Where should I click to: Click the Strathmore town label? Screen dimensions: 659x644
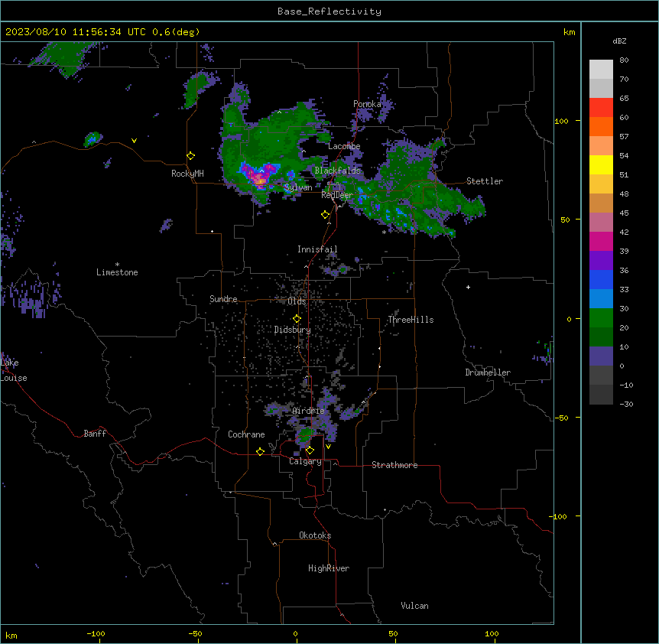pyautogui.click(x=394, y=465)
